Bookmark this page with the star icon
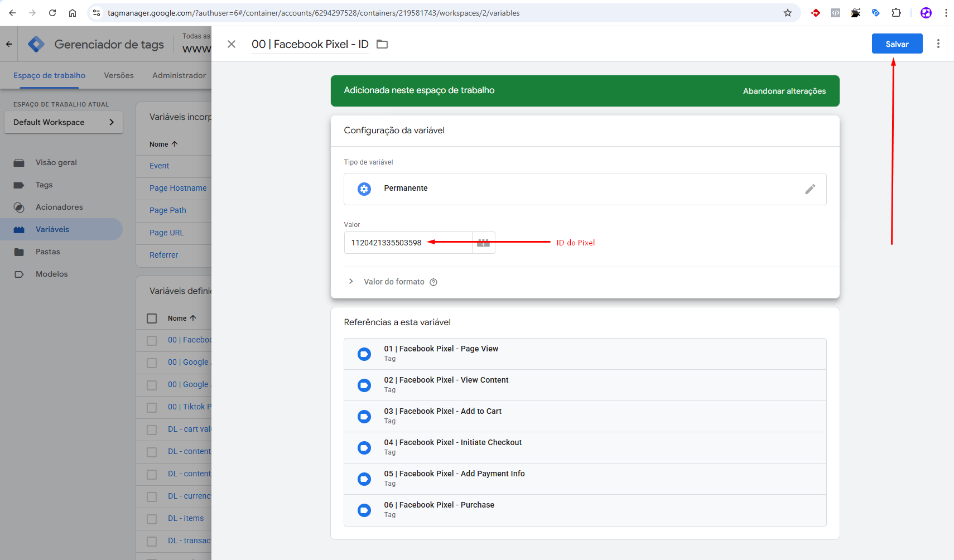Screen dimensions: 954x560 click(788, 13)
